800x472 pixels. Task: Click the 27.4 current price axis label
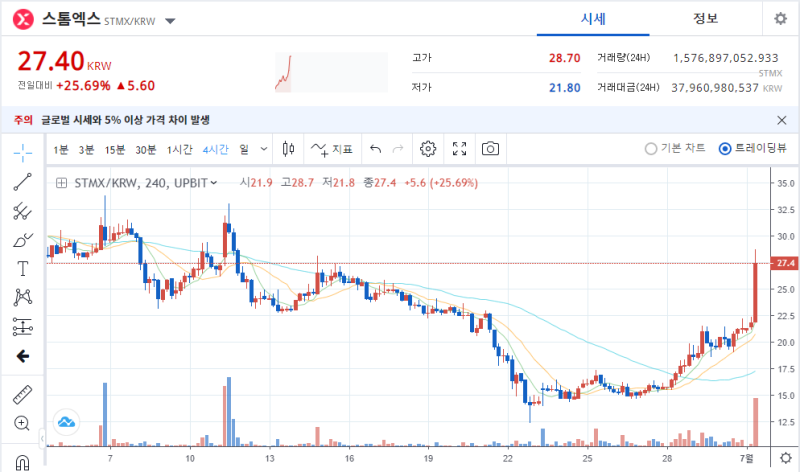[785, 263]
